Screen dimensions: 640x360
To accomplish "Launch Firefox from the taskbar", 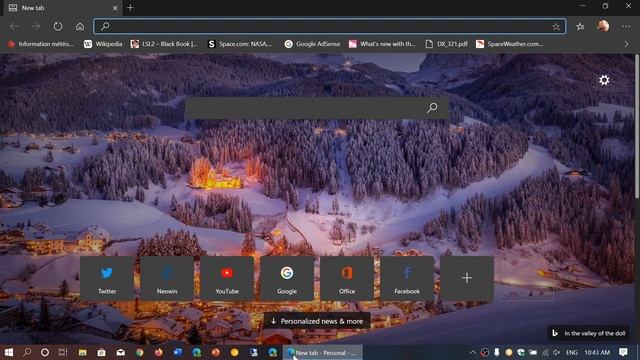I will click(x=159, y=352).
